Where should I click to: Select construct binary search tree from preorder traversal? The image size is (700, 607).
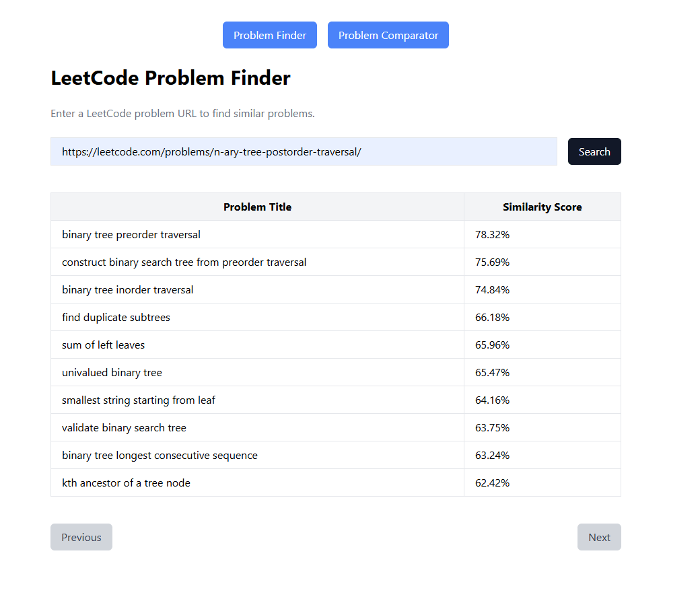(336, 262)
